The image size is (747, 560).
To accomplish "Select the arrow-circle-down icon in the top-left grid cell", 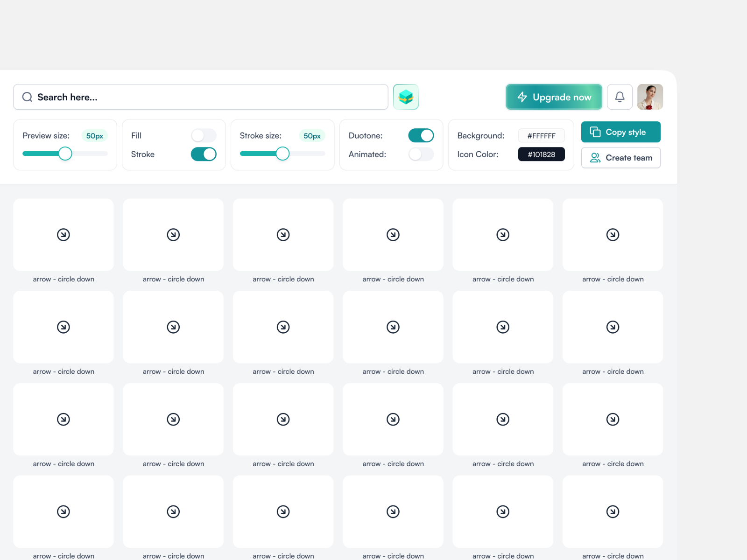I will [63, 235].
